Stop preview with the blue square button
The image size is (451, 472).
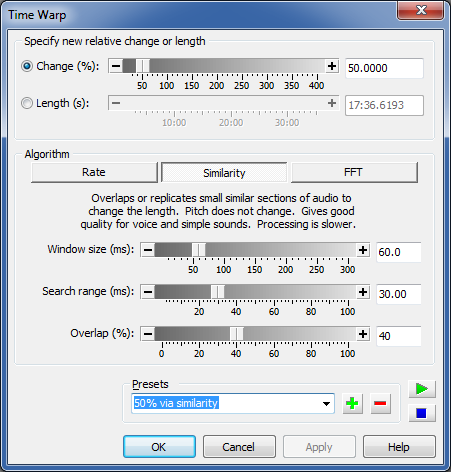pyautogui.click(x=422, y=413)
